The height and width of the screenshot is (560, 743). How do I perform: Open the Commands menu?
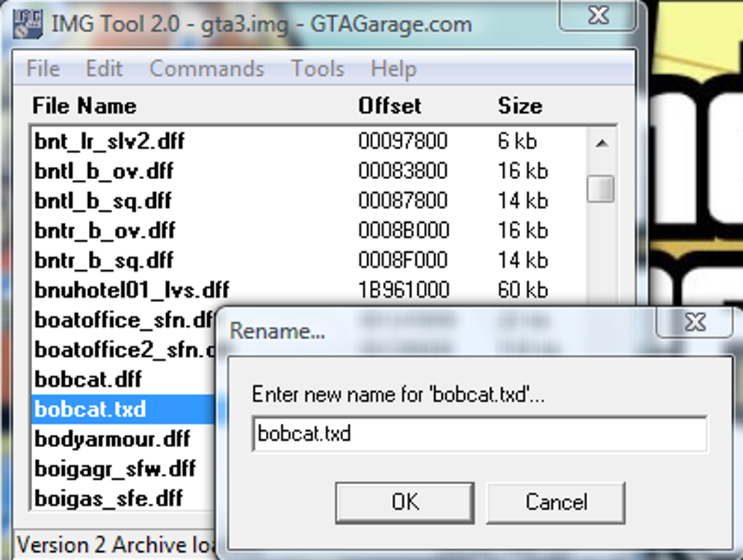pos(207,68)
